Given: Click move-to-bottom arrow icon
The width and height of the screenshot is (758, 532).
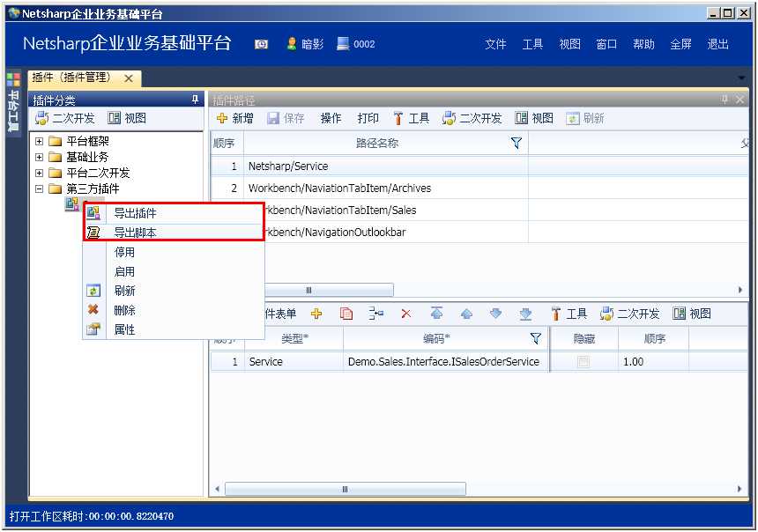Looking at the screenshot, I should (526, 314).
